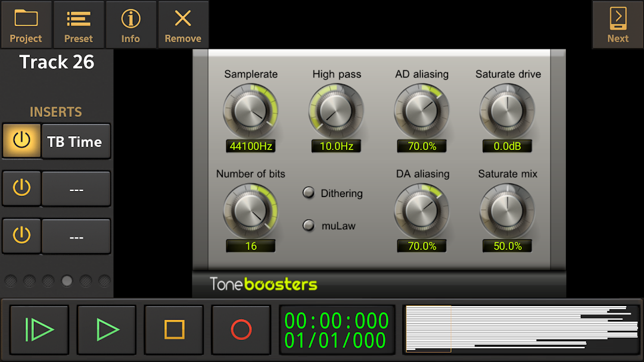
Task: Click the Saturate mix knob
Action: click(507, 211)
